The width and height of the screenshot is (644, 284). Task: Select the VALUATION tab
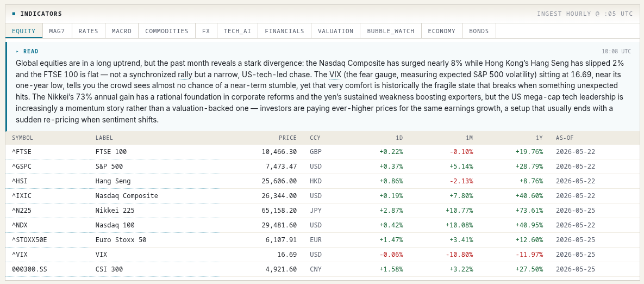click(335, 31)
